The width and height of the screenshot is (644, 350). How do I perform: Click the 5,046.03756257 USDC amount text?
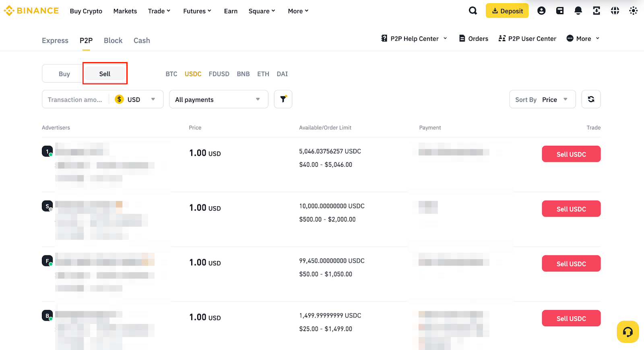(x=330, y=151)
